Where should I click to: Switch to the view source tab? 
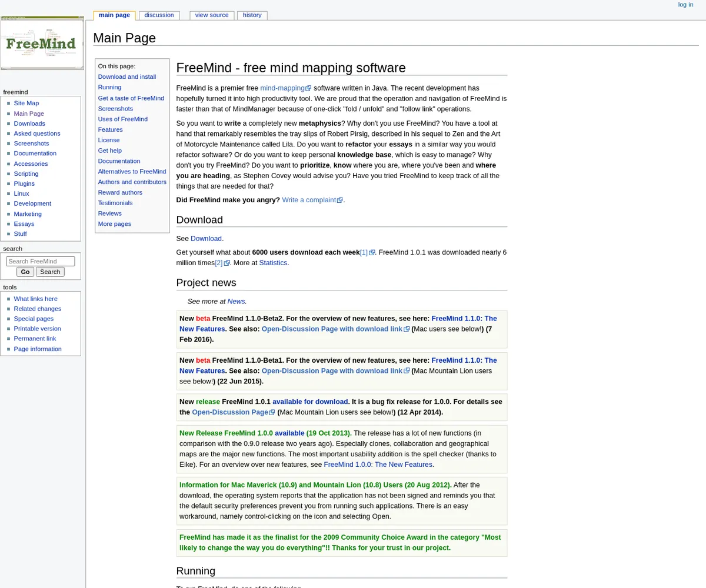[211, 15]
